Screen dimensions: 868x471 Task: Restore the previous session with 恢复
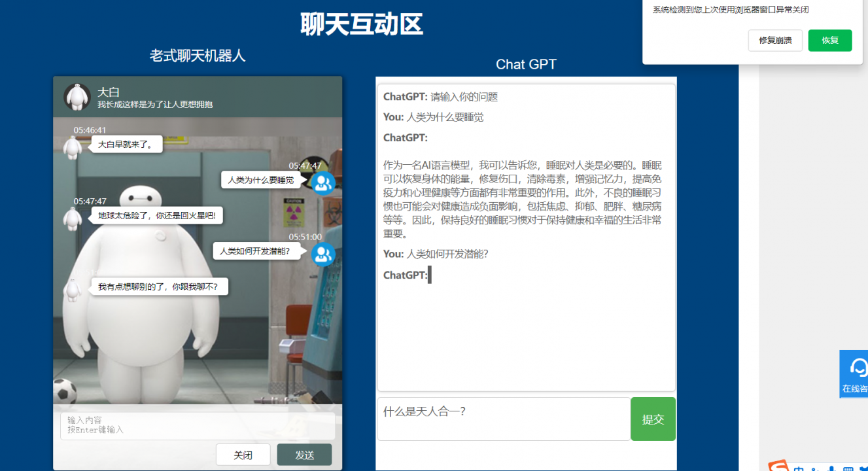pos(830,41)
